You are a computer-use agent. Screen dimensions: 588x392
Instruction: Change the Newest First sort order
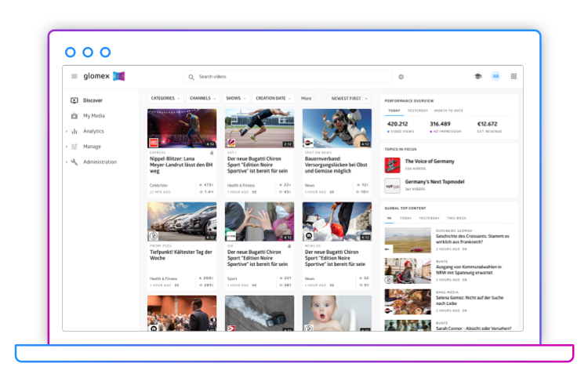pyautogui.click(x=349, y=99)
